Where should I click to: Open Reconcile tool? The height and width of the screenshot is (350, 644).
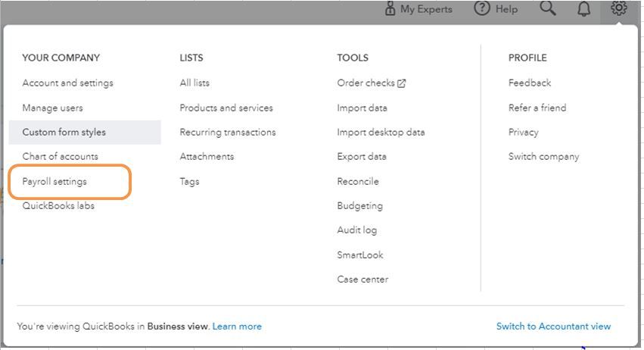pyautogui.click(x=358, y=182)
